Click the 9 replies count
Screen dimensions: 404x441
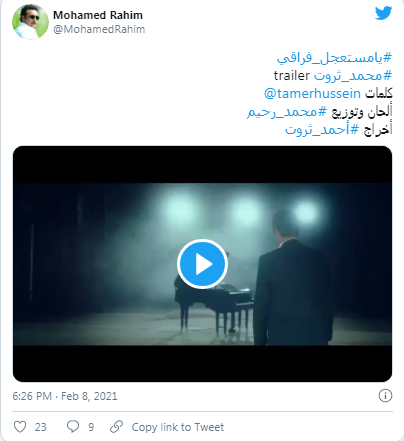tap(91, 427)
